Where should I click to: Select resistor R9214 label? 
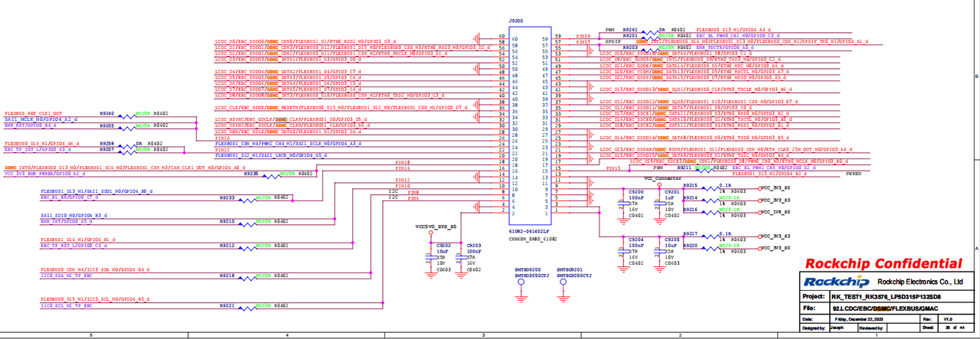coord(690,197)
